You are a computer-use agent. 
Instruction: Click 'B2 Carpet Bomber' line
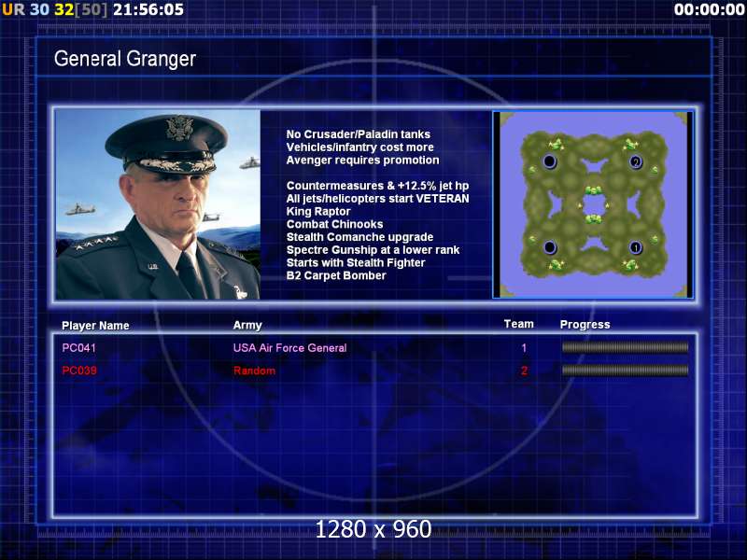(336, 275)
